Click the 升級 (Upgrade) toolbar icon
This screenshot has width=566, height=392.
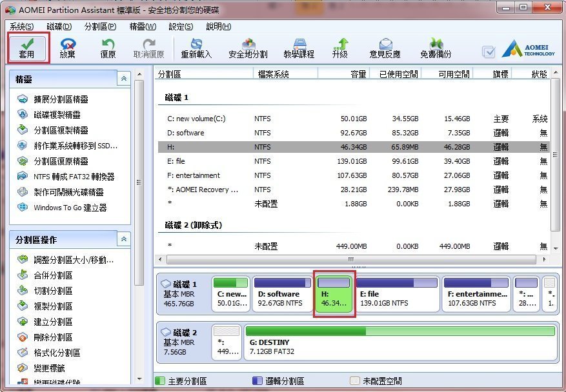click(340, 48)
